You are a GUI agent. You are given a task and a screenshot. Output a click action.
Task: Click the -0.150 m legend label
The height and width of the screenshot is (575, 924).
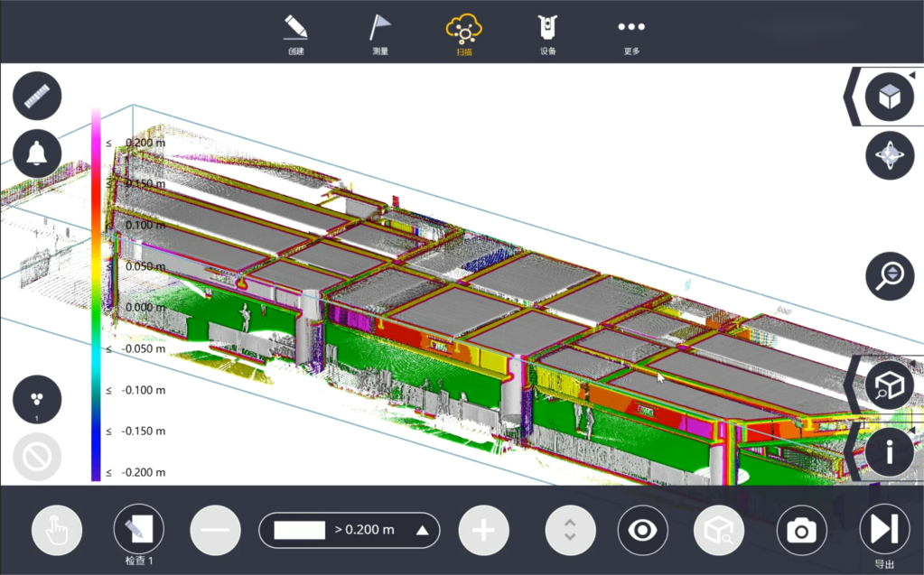pyautogui.click(x=144, y=431)
